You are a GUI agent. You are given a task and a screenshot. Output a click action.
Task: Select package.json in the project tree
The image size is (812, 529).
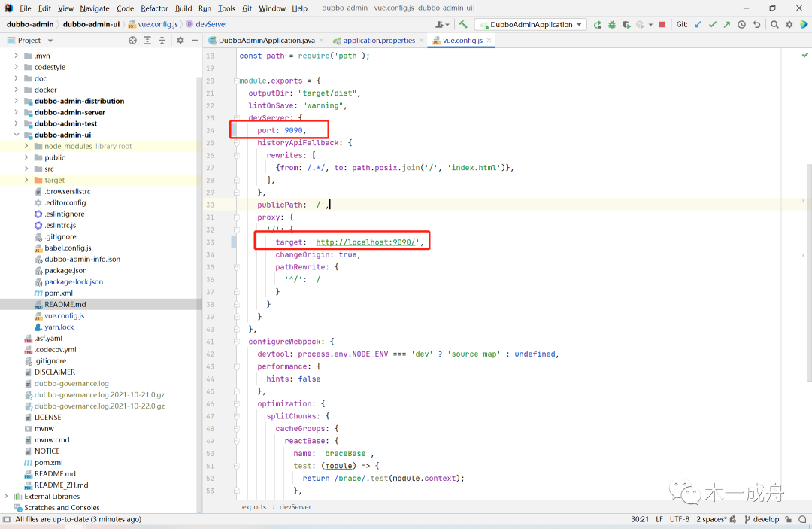click(x=65, y=270)
